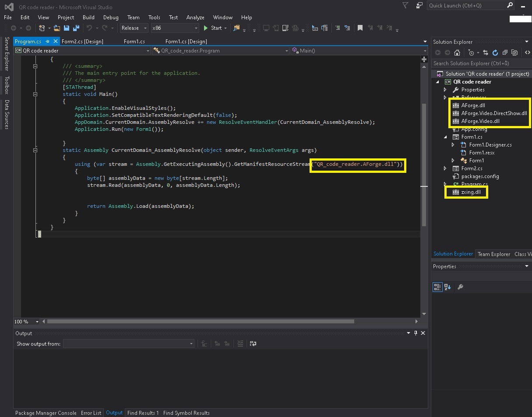Refresh the Solution Explorer
This screenshot has width=532, height=417.
tap(495, 53)
